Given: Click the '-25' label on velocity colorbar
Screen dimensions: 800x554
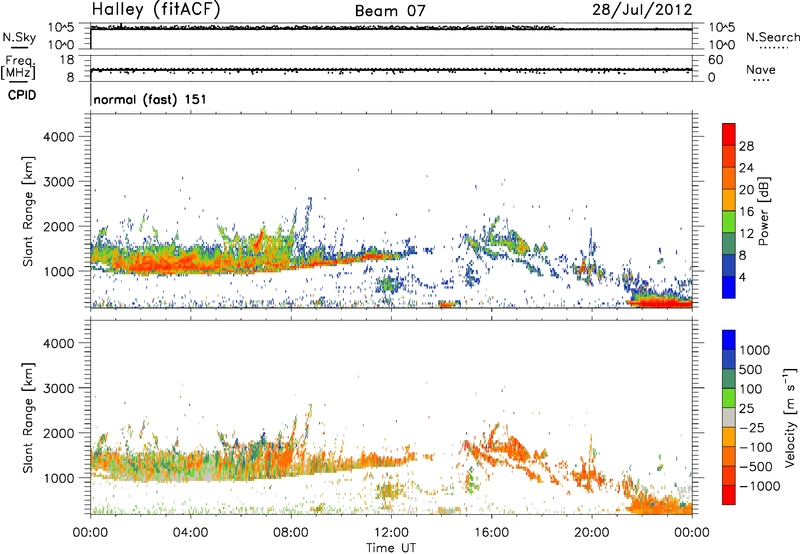Looking at the screenshot, I should [754, 427].
